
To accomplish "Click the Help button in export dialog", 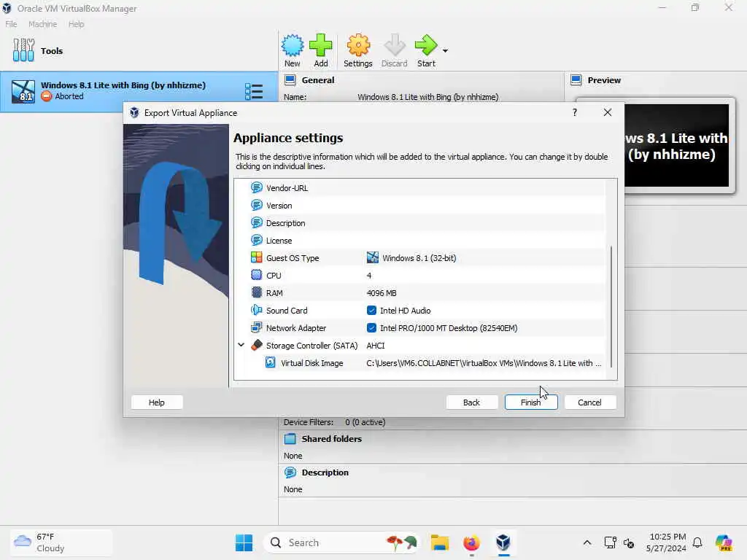I will click(x=157, y=402).
